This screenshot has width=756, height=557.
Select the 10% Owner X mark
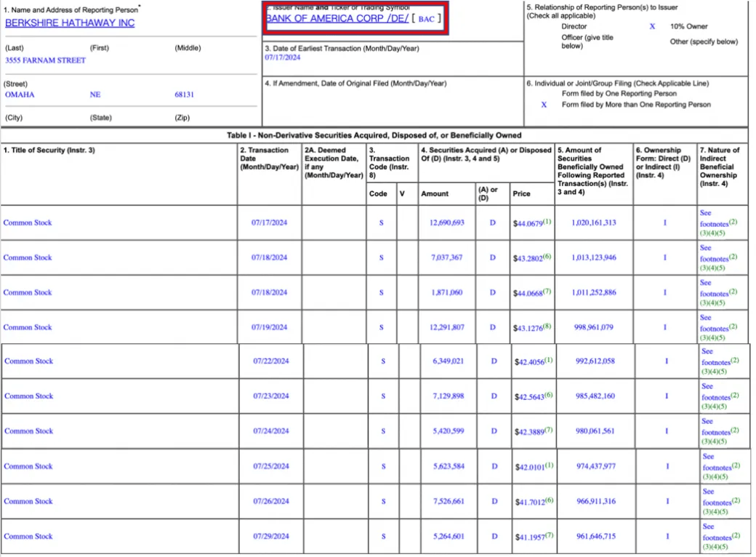(x=652, y=26)
